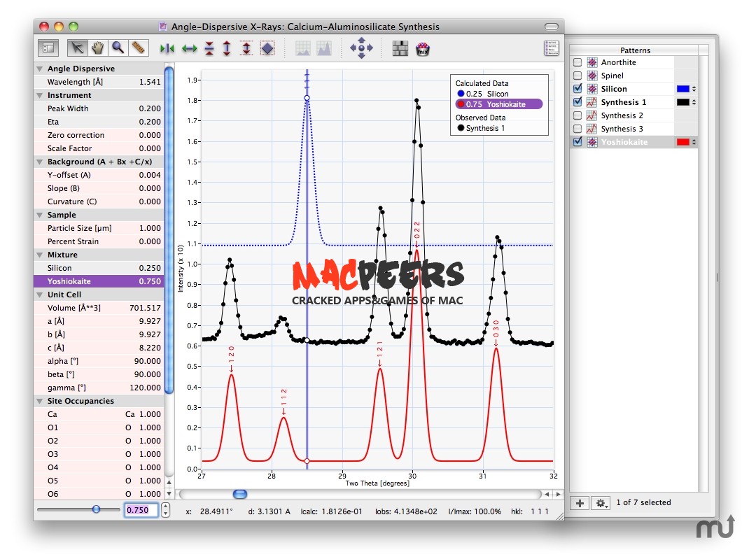The width and height of the screenshot is (756, 559).
Task: Click the Spinel crystal pattern icon
Action: point(592,76)
